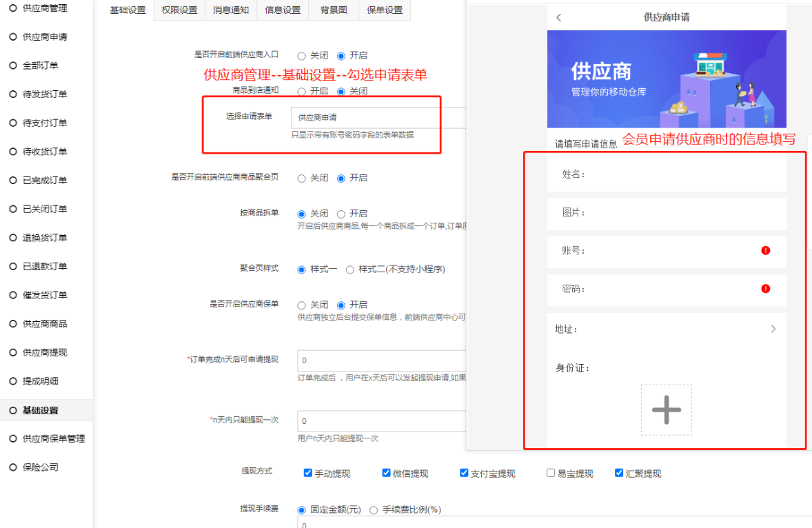Screen dimensions: 812x528
Task: Switch to the 保单设置 tab
Action: (x=385, y=10)
